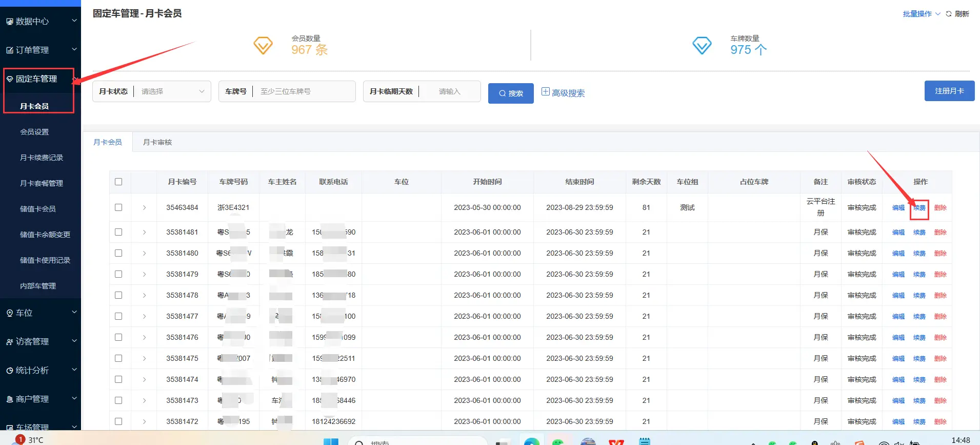
Task: Click the plus icon beside 高级搜索
Action: tap(546, 92)
